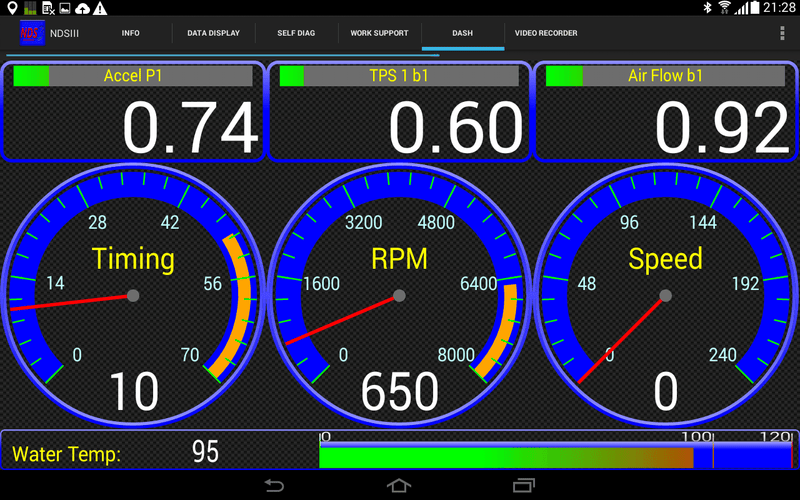Tap the Timing gauge dial
800x500 pixels.
tap(133, 295)
